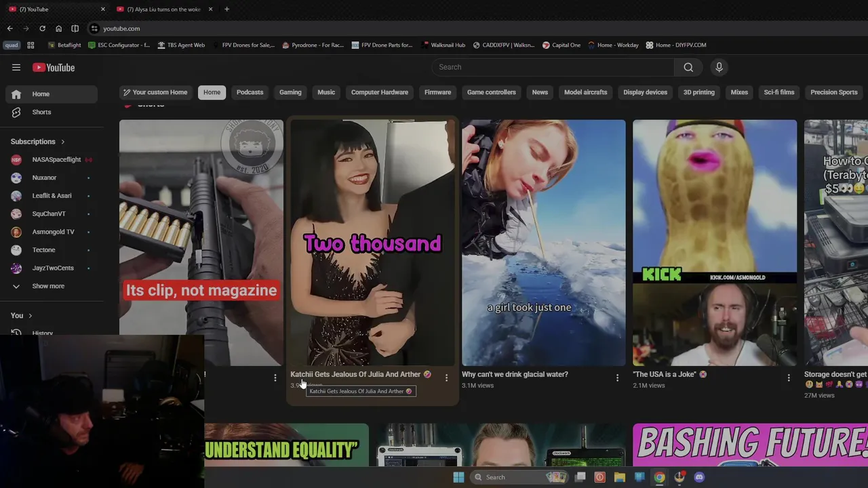Select the Firmware filter chip
This screenshot has width=868, height=488.
[437, 92]
